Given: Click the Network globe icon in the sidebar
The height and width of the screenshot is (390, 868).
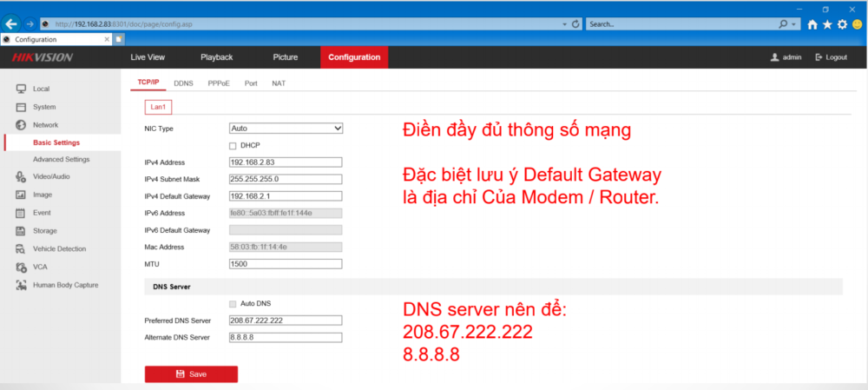Looking at the screenshot, I should click(21, 125).
